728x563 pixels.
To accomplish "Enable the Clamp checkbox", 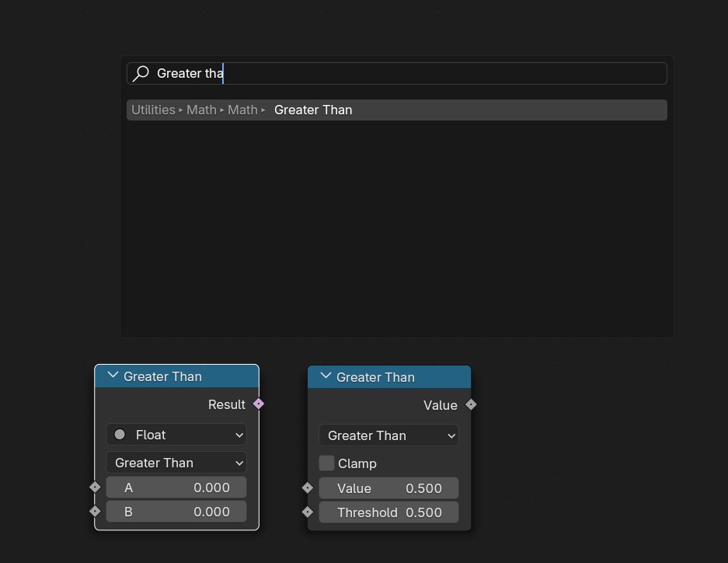I will click(x=327, y=463).
